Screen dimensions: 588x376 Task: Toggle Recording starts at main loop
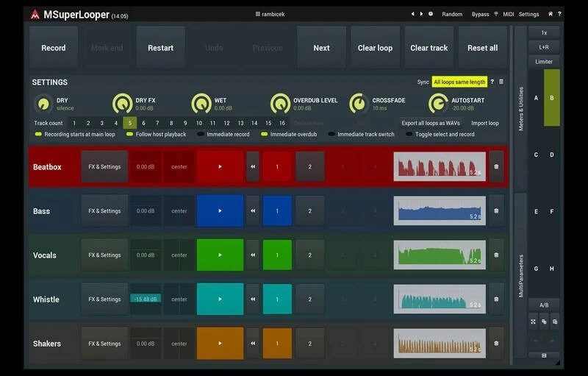pos(75,135)
